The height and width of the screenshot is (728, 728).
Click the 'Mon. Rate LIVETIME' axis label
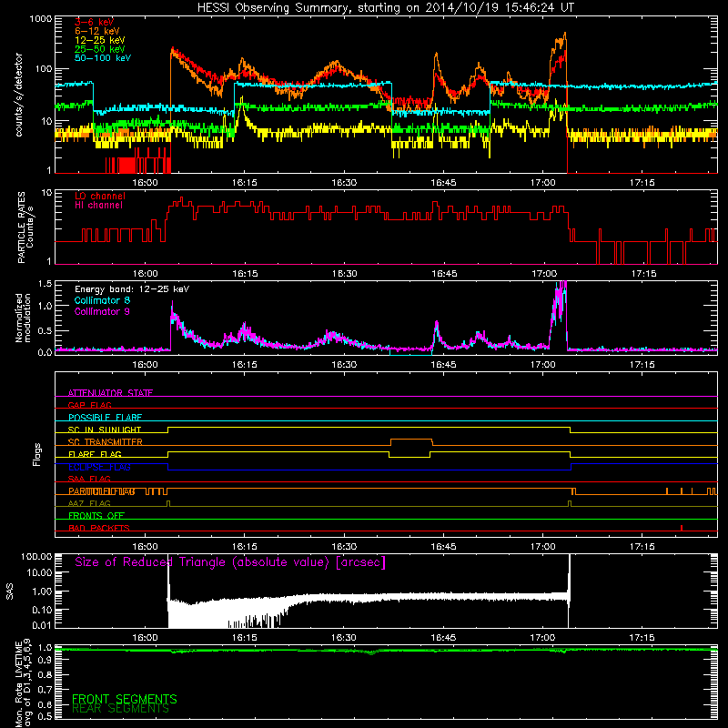click(18, 684)
